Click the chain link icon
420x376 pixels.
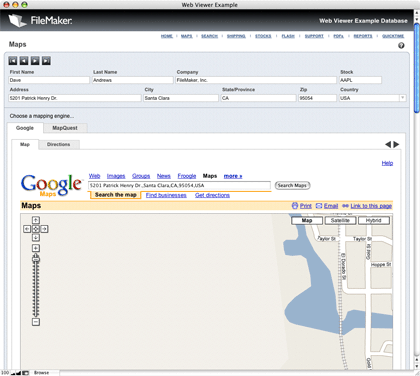click(x=345, y=206)
